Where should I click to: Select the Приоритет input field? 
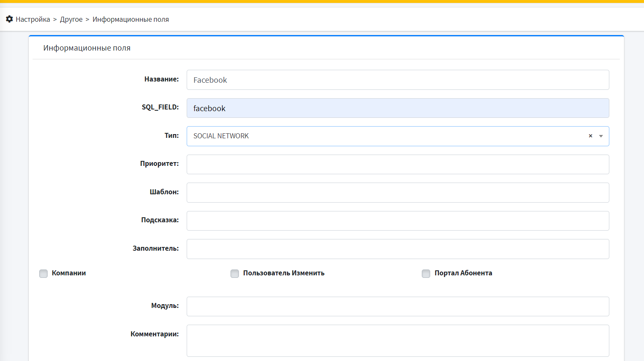point(398,165)
